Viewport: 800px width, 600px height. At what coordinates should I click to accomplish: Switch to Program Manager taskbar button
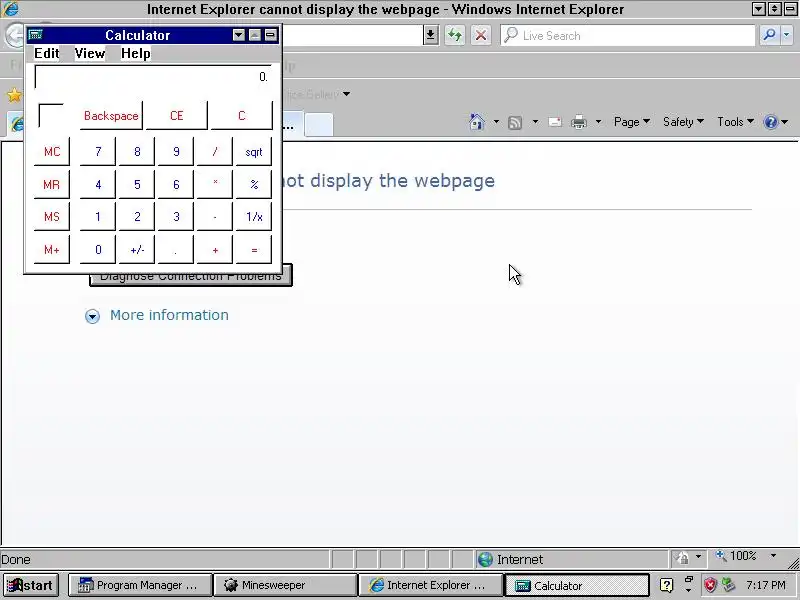[x=140, y=585]
